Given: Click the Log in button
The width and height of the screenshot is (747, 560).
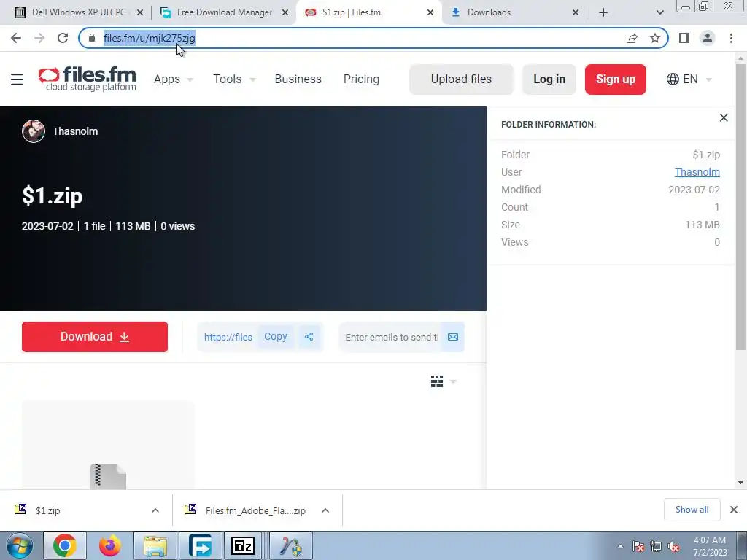Looking at the screenshot, I should click(549, 79).
